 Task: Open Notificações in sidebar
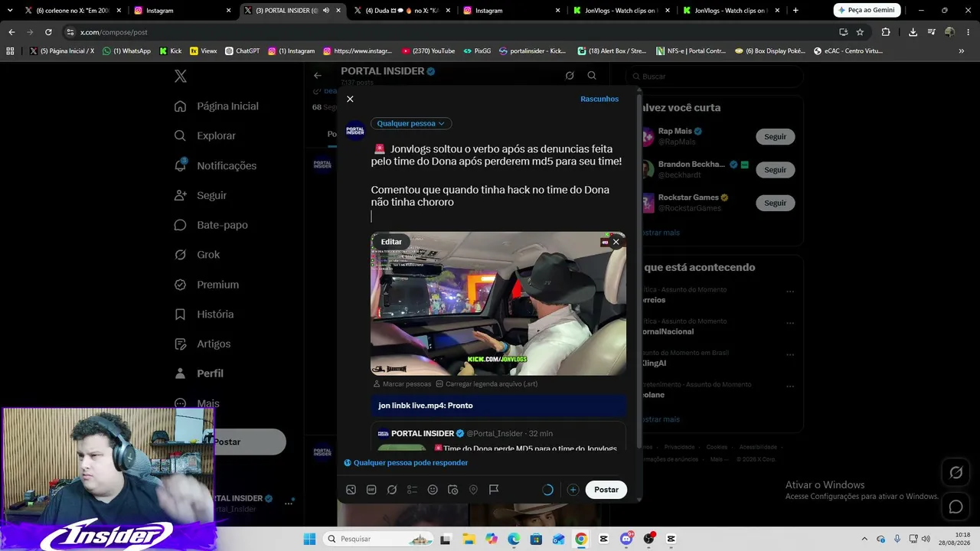[x=216, y=165]
